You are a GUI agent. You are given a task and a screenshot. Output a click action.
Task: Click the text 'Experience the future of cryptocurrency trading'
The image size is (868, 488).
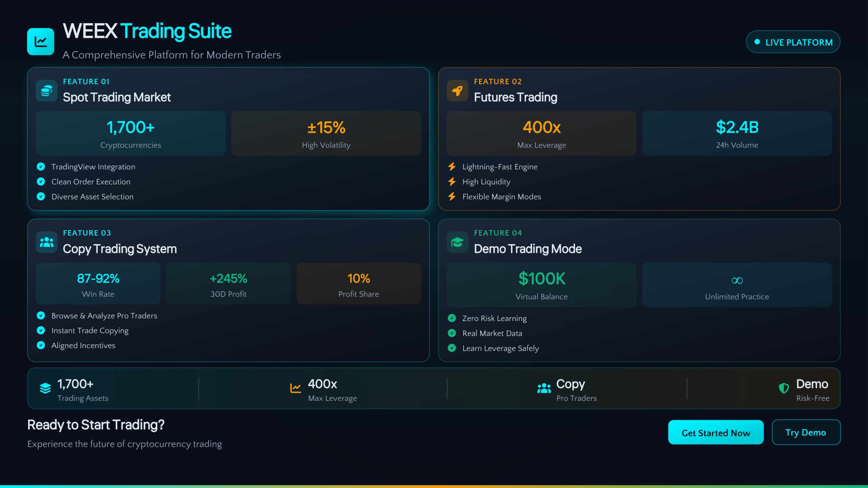[124, 444]
